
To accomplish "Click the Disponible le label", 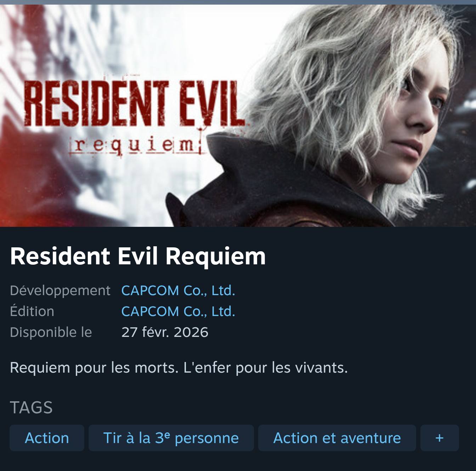I will tap(51, 332).
